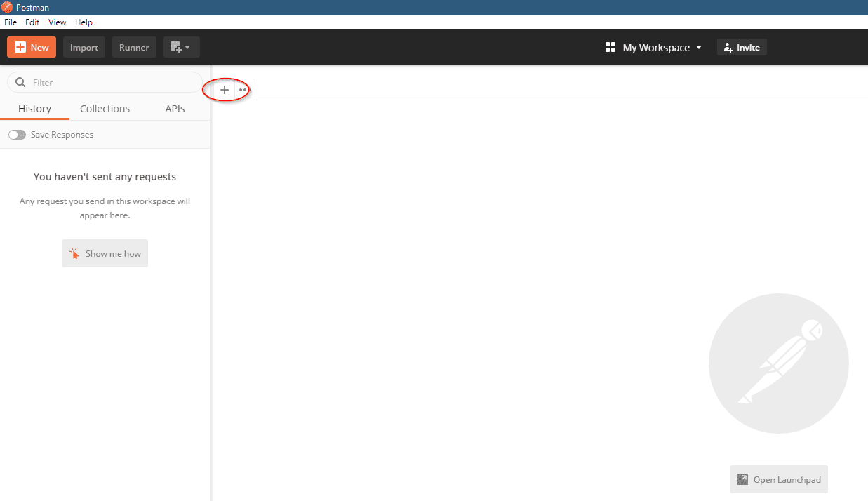This screenshot has width=868, height=501.
Task: Invite people to the workspace
Action: [742, 47]
